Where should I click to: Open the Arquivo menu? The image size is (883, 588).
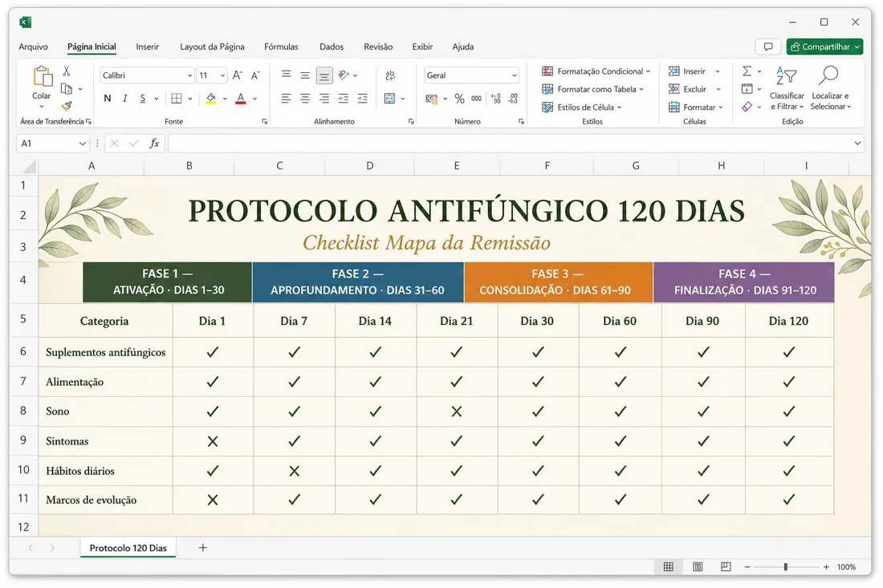pos(33,47)
